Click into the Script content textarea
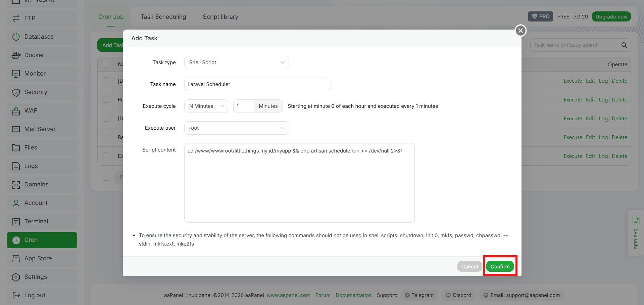644x305 pixels. coord(299,183)
